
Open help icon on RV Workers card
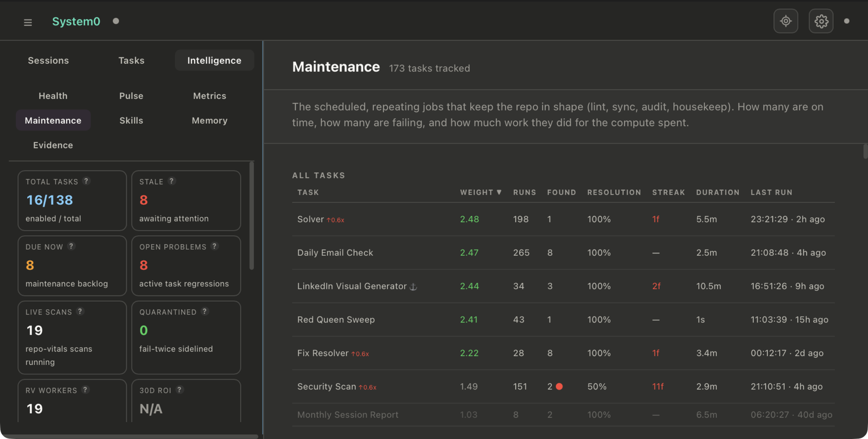[x=85, y=390]
